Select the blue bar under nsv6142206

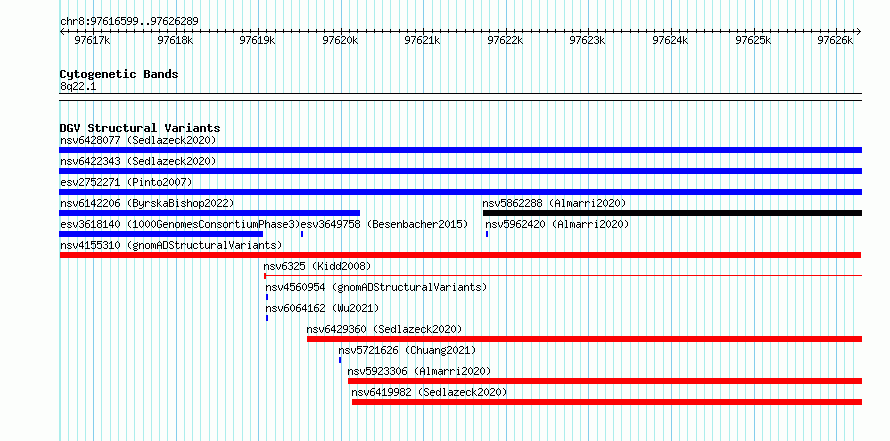[x=209, y=213]
